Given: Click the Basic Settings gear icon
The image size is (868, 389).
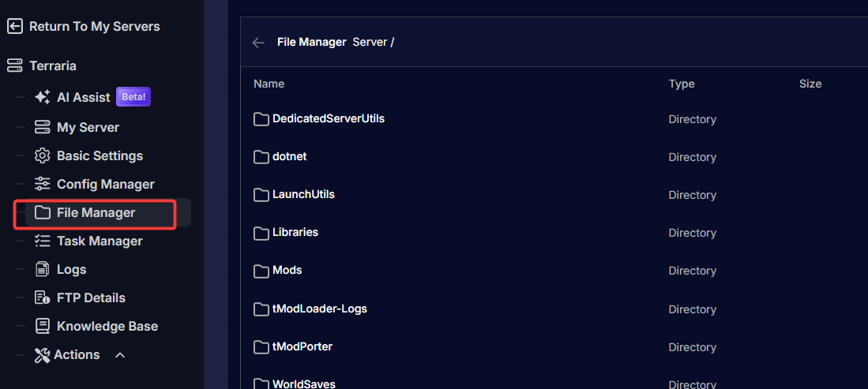Looking at the screenshot, I should click(x=43, y=155).
